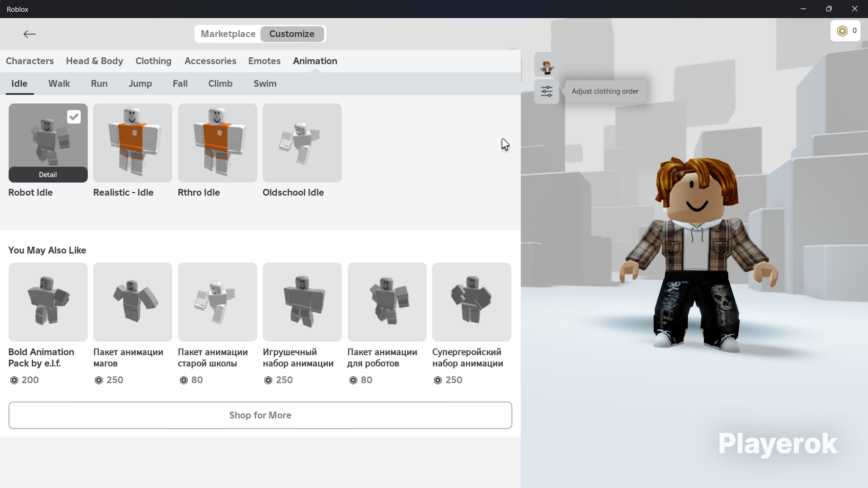Open the avatar preview icon
Viewport: 868px width, 488px height.
click(x=546, y=65)
